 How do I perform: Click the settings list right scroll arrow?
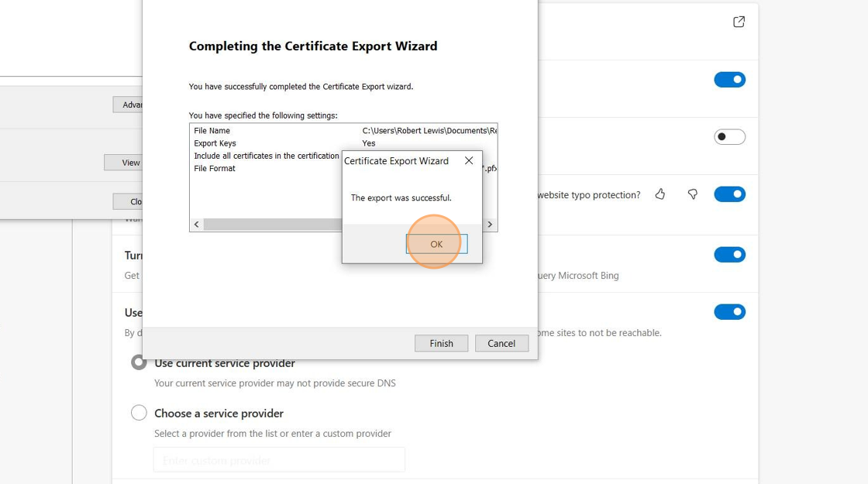point(490,225)
